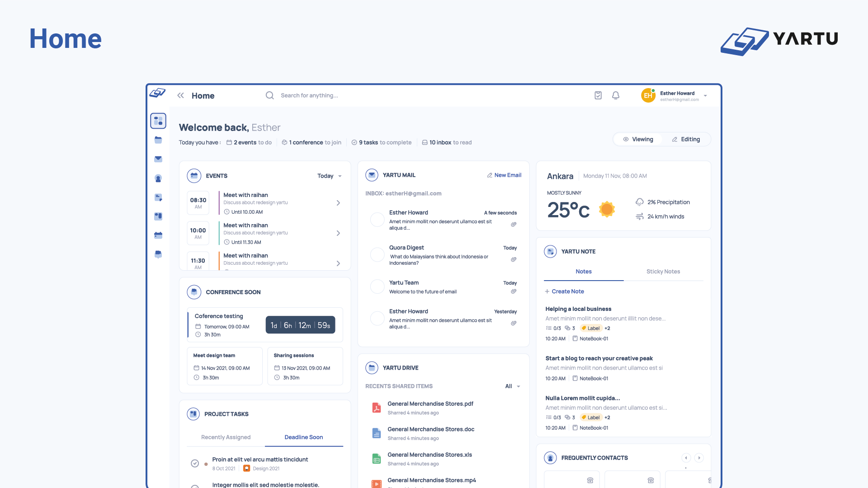Screen dimensions: 868x488
Task: Click the Conference Soon widget icon
Action: pyautogui.click(x=194, y=292)
